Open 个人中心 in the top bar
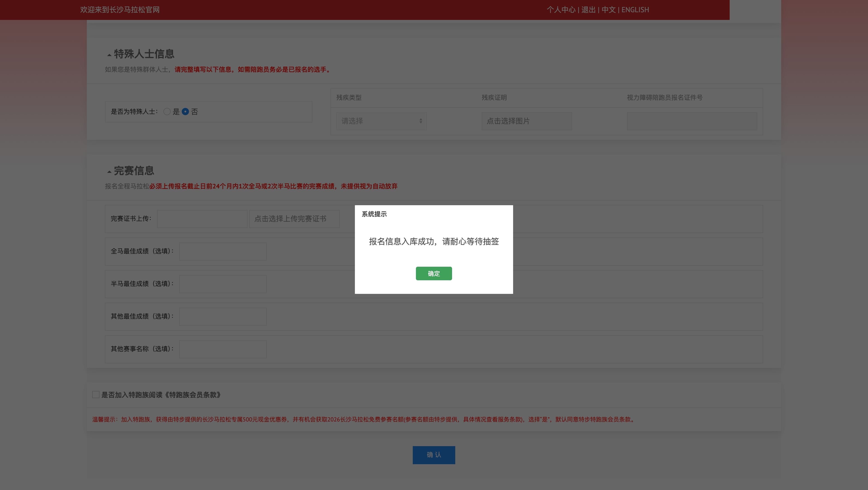Image resolution: width=868 pixels, height=490 pixels. [x=561, y=10]
